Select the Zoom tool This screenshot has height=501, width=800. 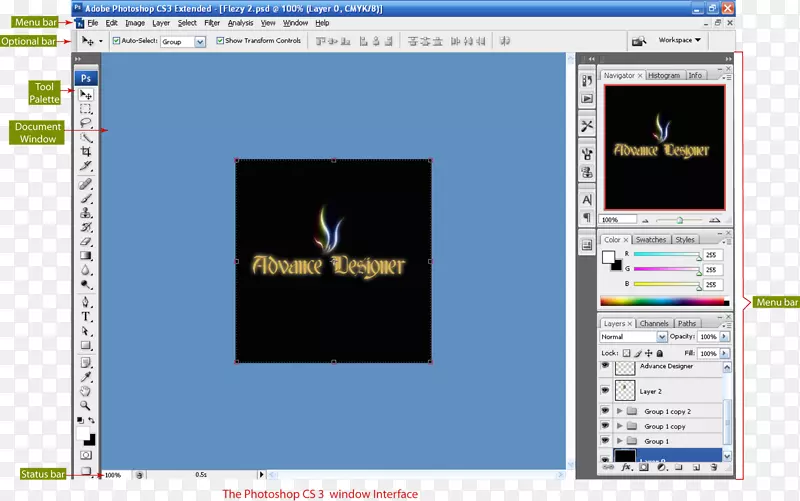86,406
